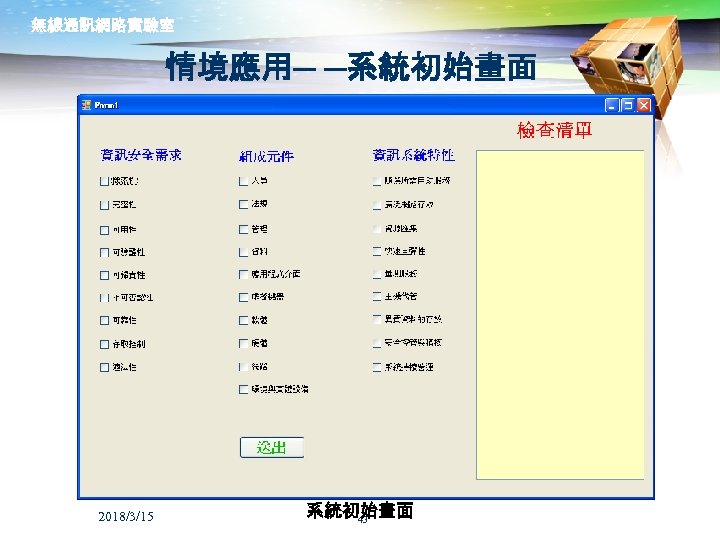
Task: Check the 適法性 checkbox
Action: coord(104,367)
